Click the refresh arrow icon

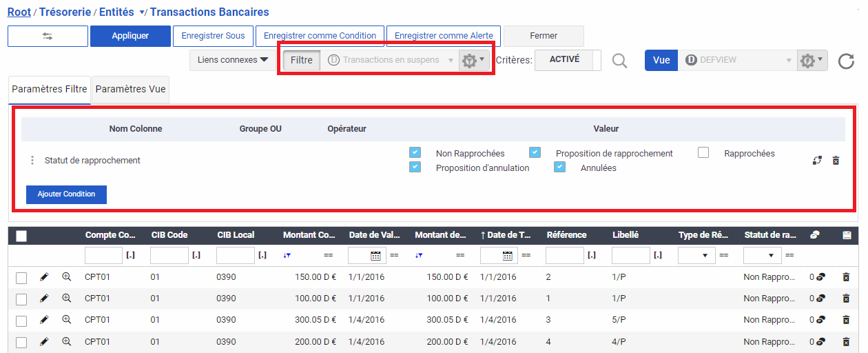[846, 61]
